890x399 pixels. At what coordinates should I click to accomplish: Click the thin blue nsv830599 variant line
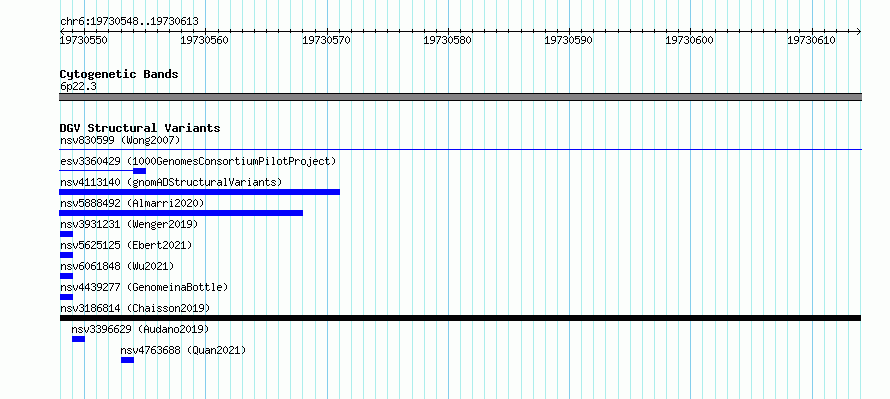click(460, 150)
